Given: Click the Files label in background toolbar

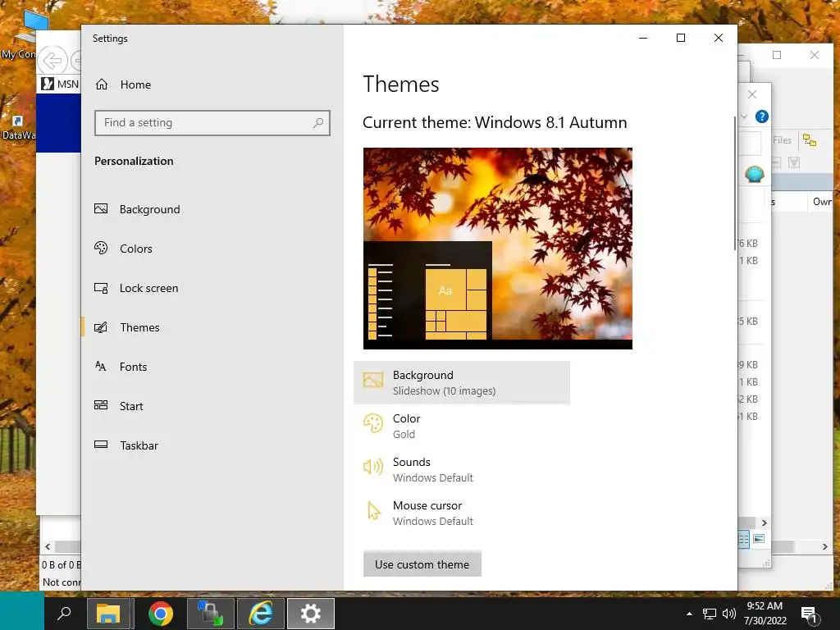Looking at the screenshot, I should (782, 140).
